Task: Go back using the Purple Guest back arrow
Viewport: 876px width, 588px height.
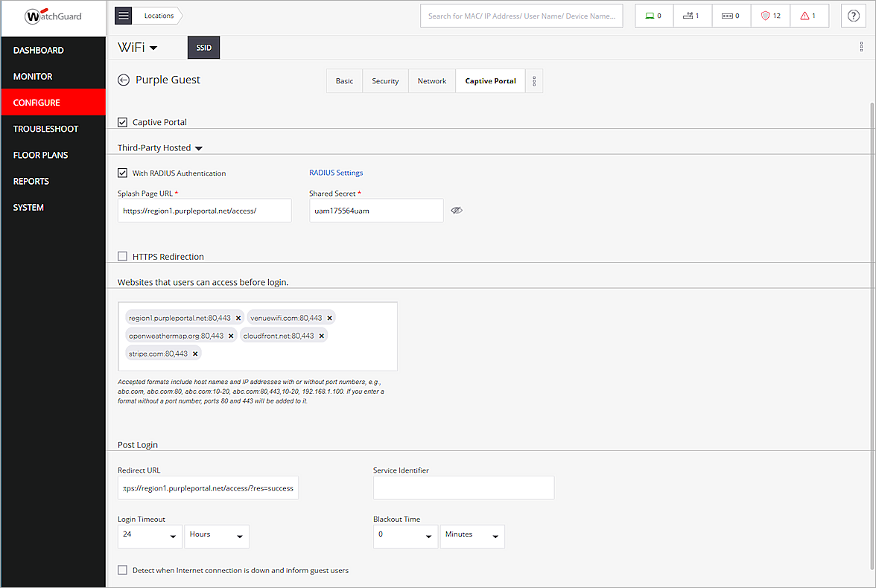Action: (123, 80)
